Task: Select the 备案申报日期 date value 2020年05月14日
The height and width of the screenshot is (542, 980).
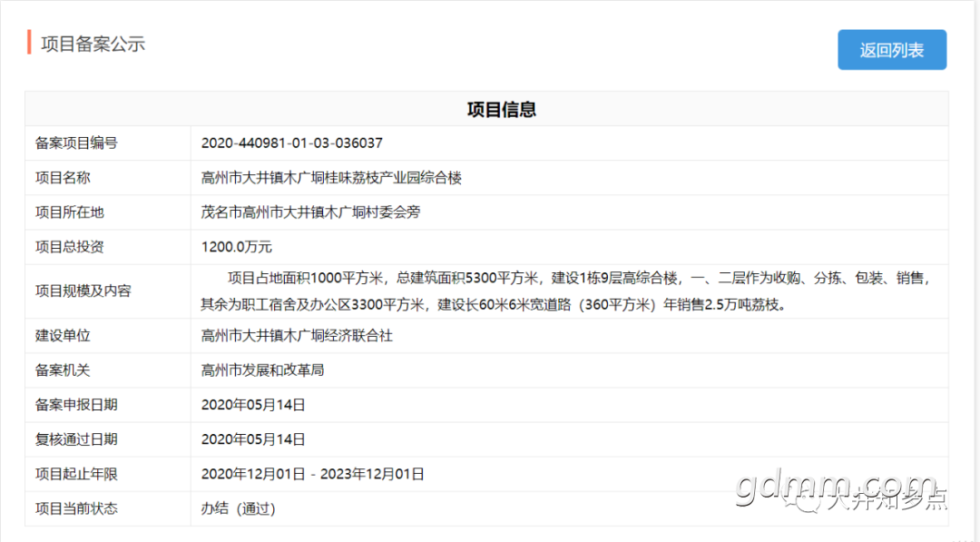Action: coord(253,405)
